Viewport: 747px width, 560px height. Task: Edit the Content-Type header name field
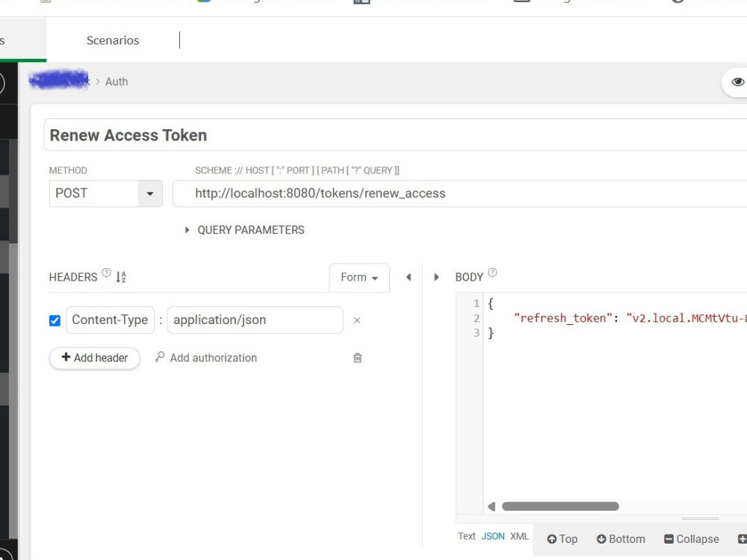[110, 320]
